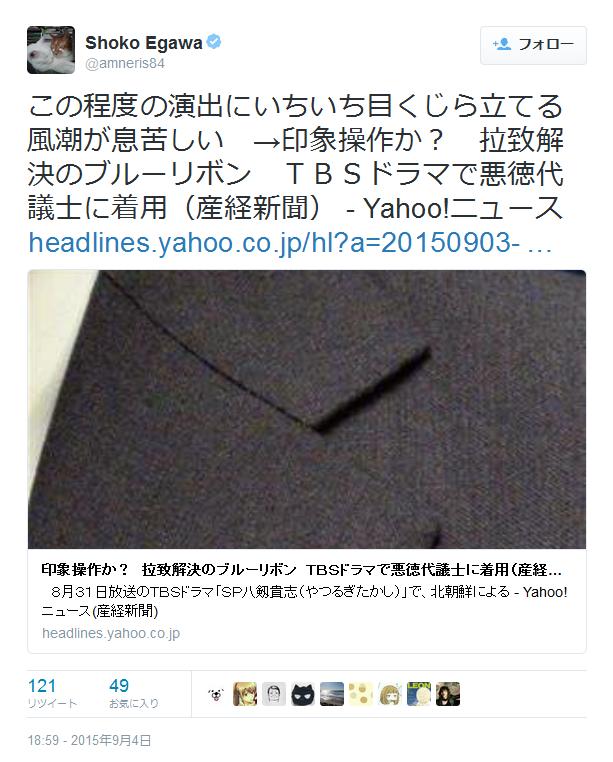Select the ocean beach photo avatar
Image resolution: width=613 pixels, height=762 pixels.
click(x=332, y=694)
